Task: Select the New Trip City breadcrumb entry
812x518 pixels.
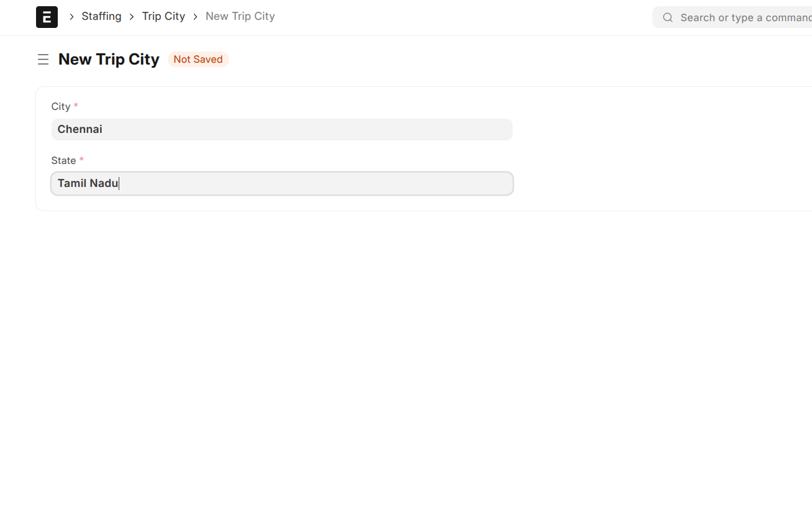Action: click(240, 16)
